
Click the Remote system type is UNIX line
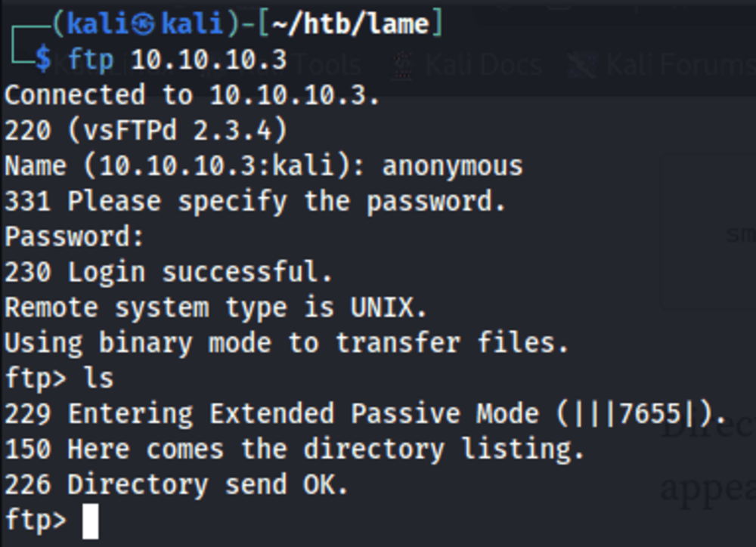click(215, 307)
